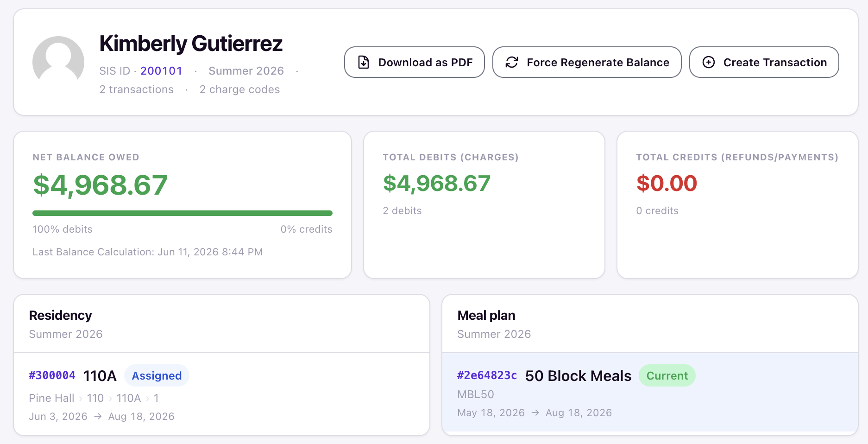Click the Meal plan card heading

(x=486, y=315)
